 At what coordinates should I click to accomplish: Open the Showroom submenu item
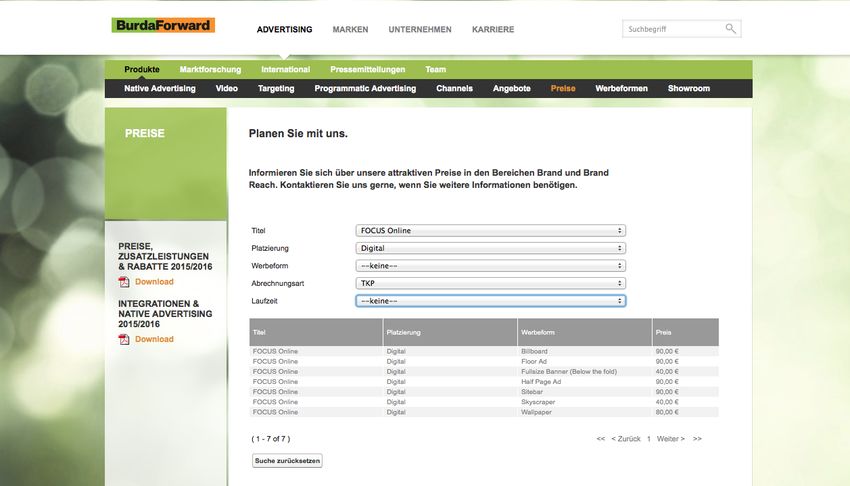coord(688,89)
